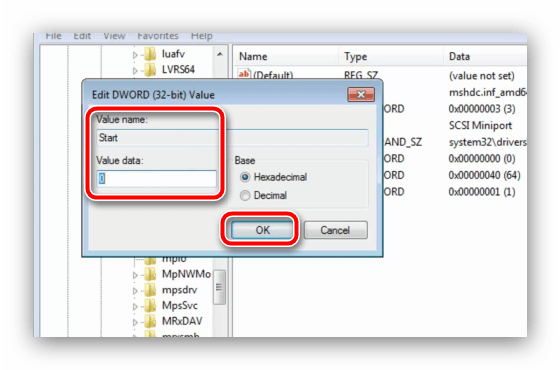Click the 0x00000001 (1) data cell

(x=482, y=192)
